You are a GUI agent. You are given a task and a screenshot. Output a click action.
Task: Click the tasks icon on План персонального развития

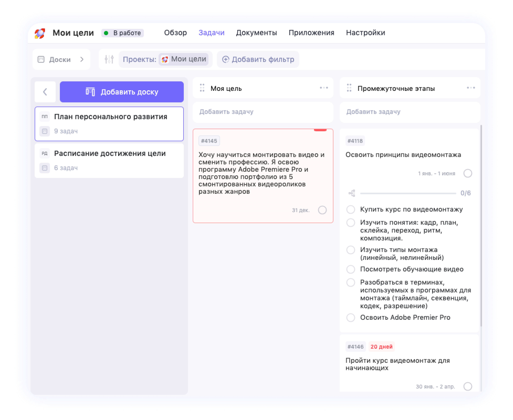click(45, 131)
